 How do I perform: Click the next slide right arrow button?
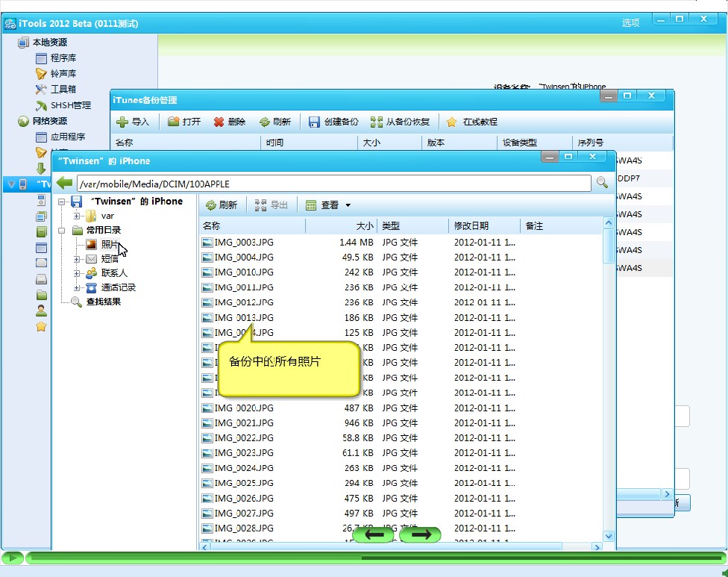click(x=420, y=534)
